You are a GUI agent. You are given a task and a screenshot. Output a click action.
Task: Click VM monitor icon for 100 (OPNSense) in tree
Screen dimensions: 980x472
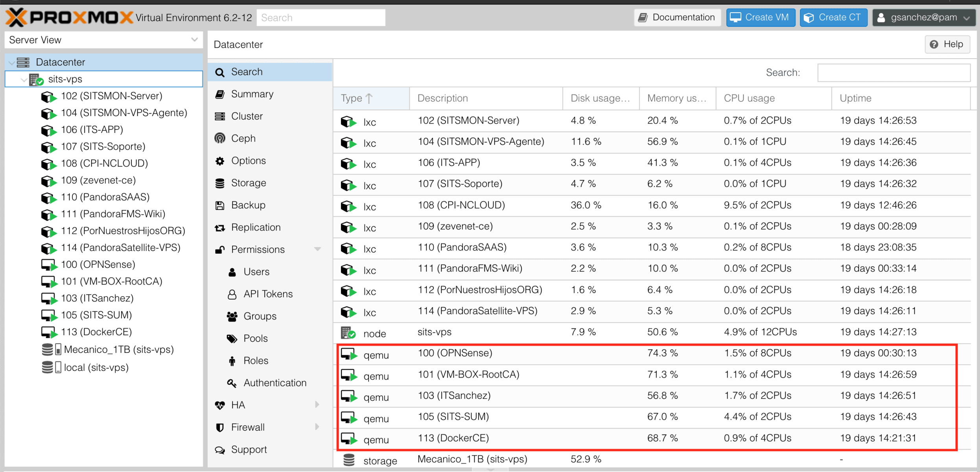coord(49,265)
